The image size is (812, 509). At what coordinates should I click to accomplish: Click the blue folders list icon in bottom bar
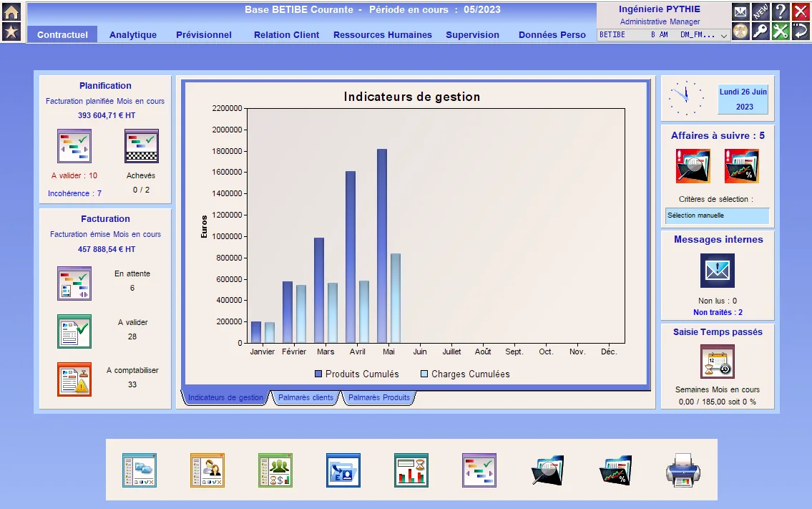click(140, 470)
